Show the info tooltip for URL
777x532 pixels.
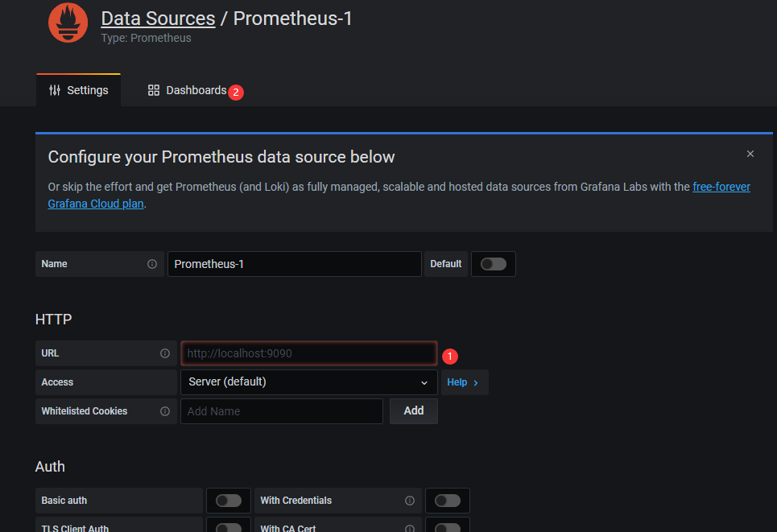pyautogui.click(x=165, y=353)
